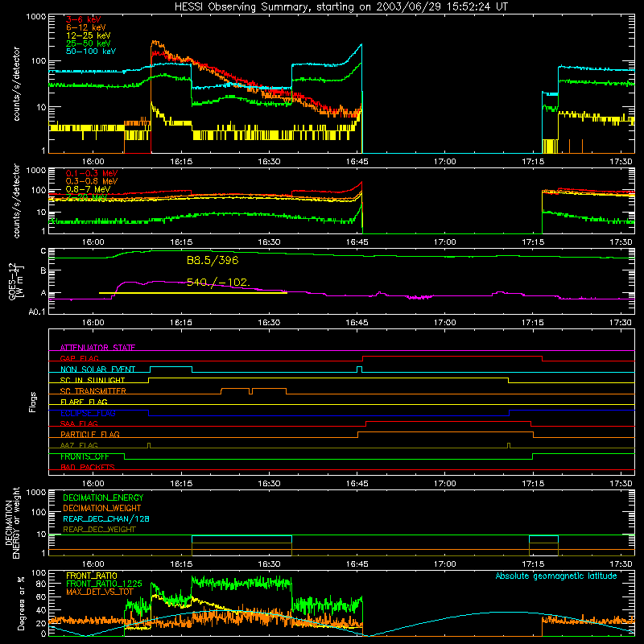Select the BAD_PACKETS flag label
Image resolution: width=644 pixels, height=644 pixels.
click(88, 467)
